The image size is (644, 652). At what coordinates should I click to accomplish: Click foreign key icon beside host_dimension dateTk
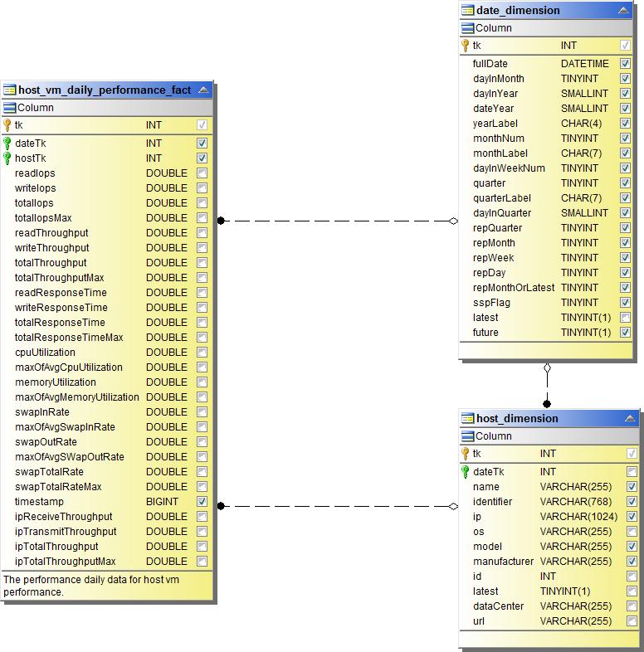click(x=466, y=472)
